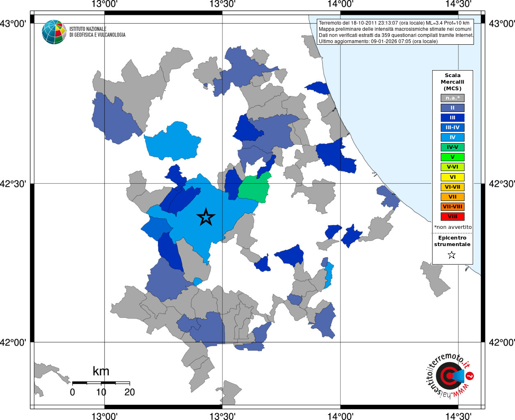Screen dimensions: 515x420
Task: Click the top 14°00' longitude label
Action: tap(340, 5)
